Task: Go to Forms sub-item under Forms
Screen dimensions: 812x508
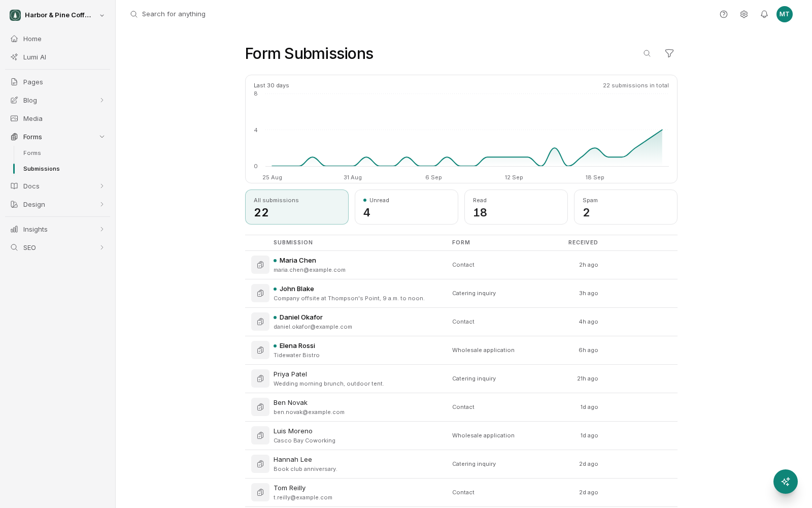Action: [32, 153]
